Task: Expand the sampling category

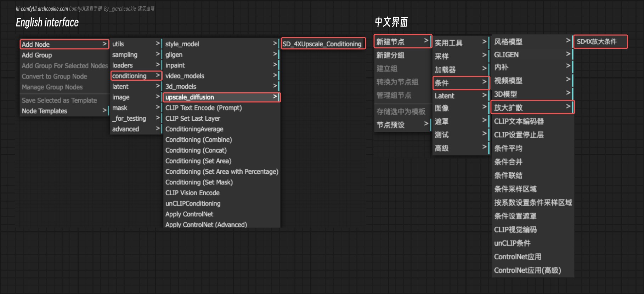Action: (x=136, y=54)
